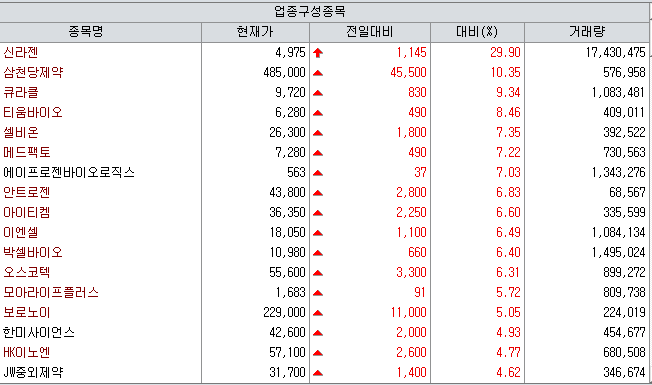
Task: Click 에이프로젠바이오로직스 current price 563
Action: (x=296, y=172)
